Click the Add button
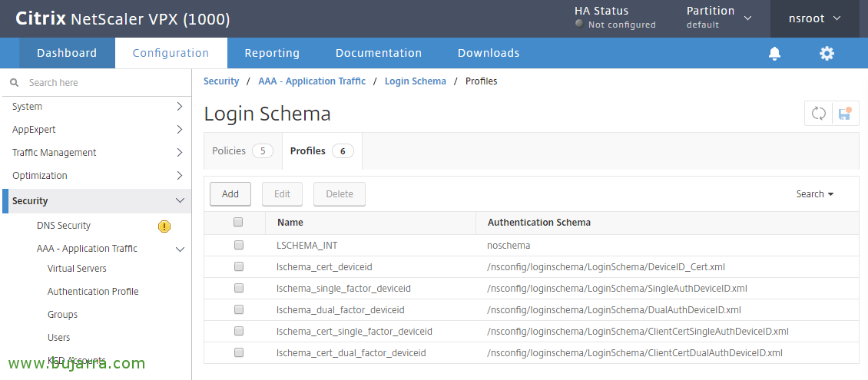 230,193
